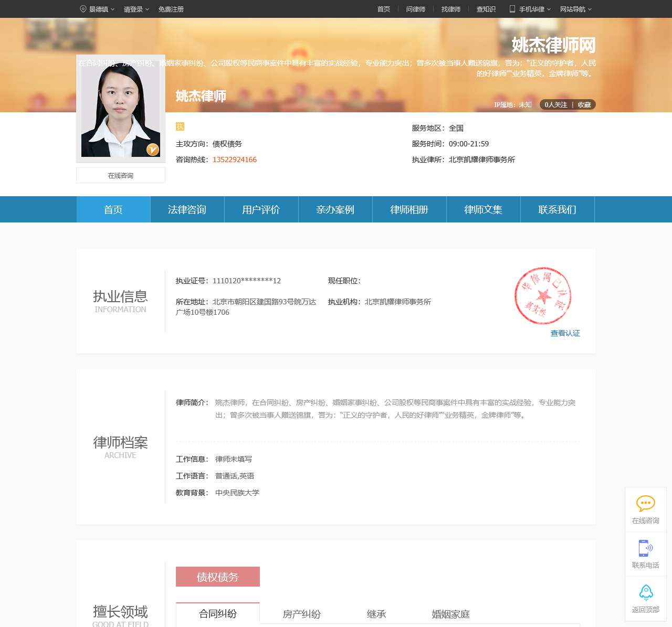Select the 房产纠纷 specialty tab

coord(301,614)
